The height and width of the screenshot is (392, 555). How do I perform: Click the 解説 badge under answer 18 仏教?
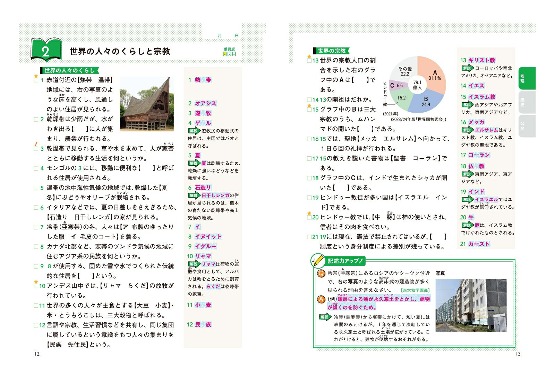pos(467,174)
